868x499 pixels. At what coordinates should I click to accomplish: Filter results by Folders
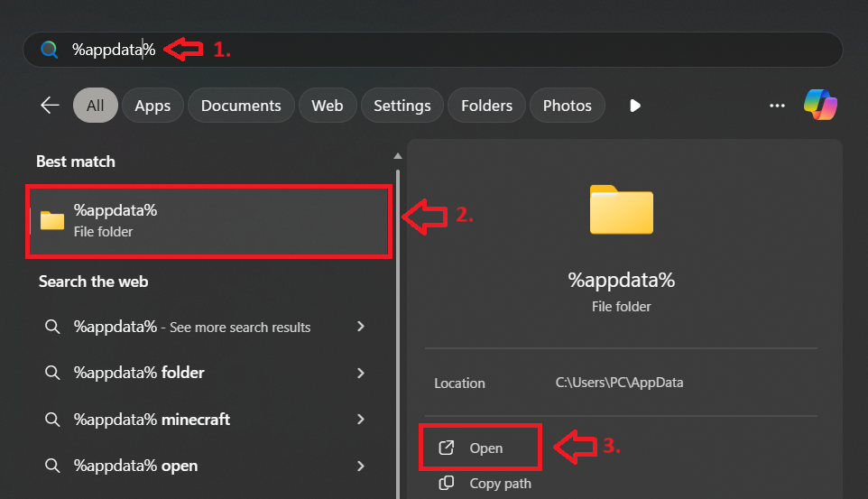point(486,106)
